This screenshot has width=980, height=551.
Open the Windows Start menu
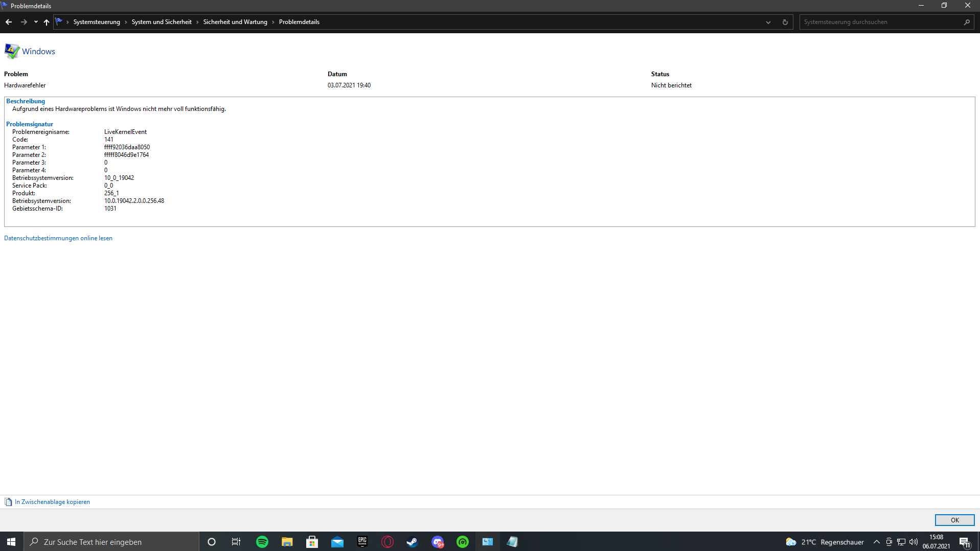tap(11, 542)
